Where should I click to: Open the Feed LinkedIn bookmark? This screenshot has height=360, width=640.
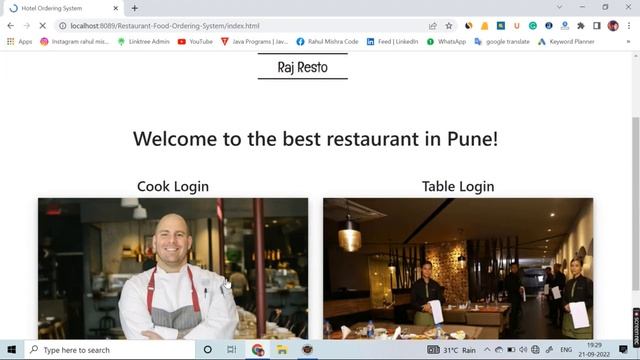point(392,42)
